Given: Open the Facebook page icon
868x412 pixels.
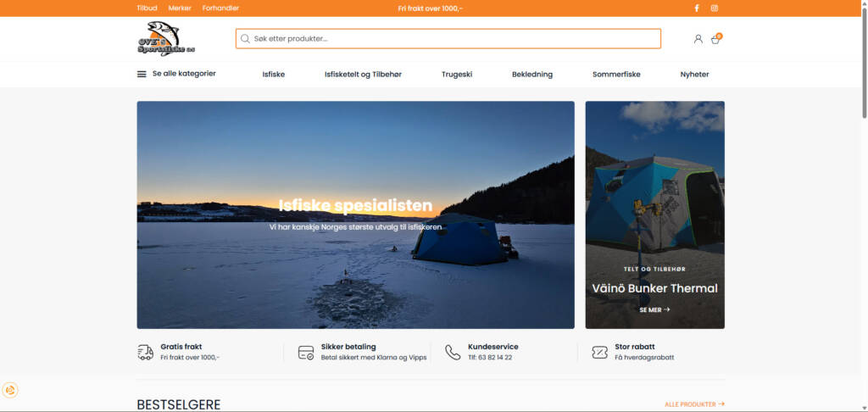Looking at the screenshot, I should (x=697, y=8).
